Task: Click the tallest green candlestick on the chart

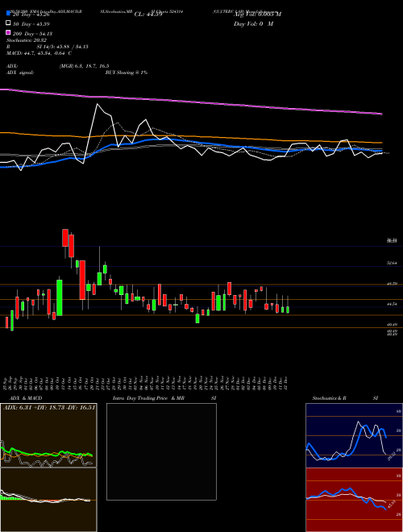Action: 60,297
